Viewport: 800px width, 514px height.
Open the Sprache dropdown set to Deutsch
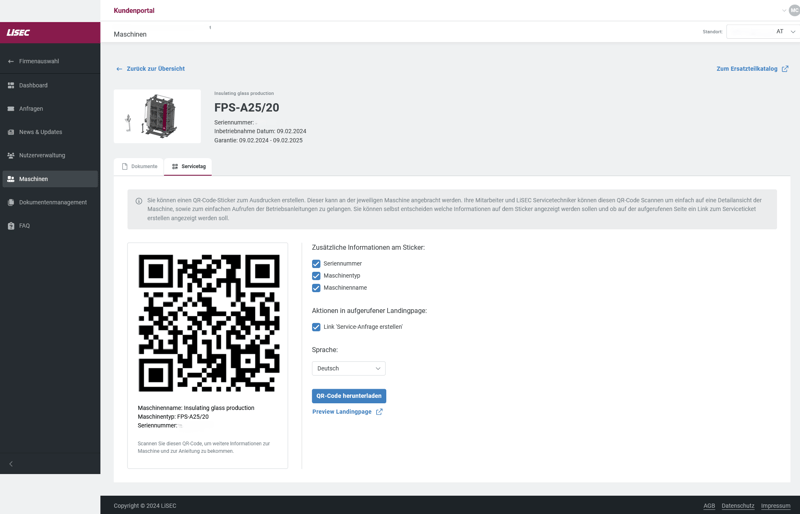coord(348,369)
